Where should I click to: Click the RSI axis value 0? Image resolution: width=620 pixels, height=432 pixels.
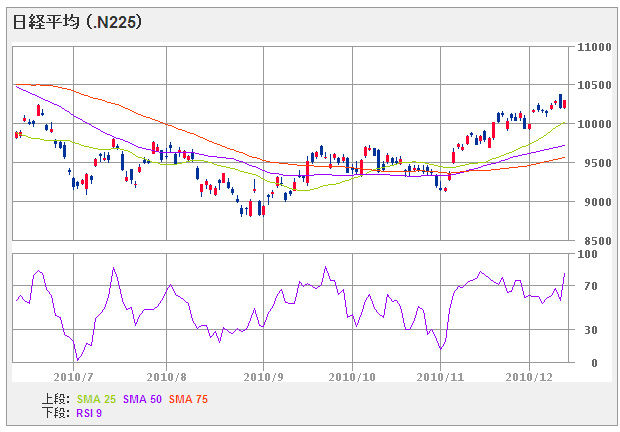click(594, 363)
